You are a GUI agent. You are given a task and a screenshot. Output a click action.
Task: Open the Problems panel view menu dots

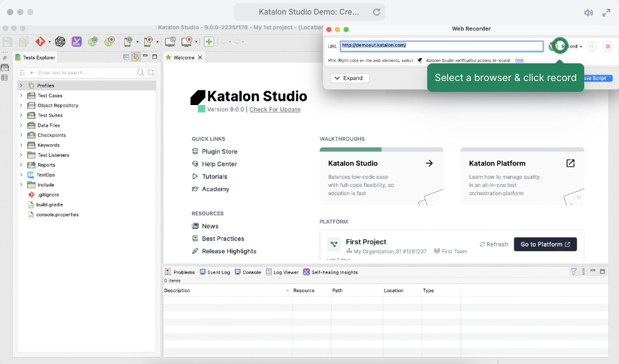[x=584, y=272]
